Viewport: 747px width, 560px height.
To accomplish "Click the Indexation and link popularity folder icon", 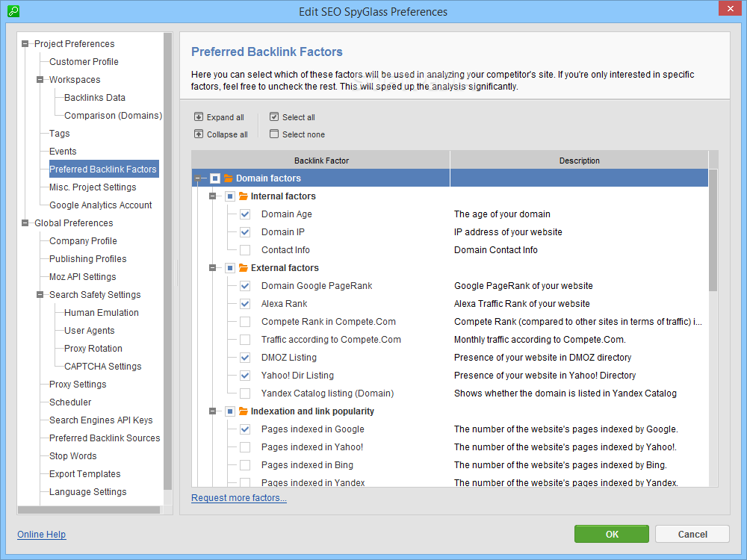I will [243, 411].
